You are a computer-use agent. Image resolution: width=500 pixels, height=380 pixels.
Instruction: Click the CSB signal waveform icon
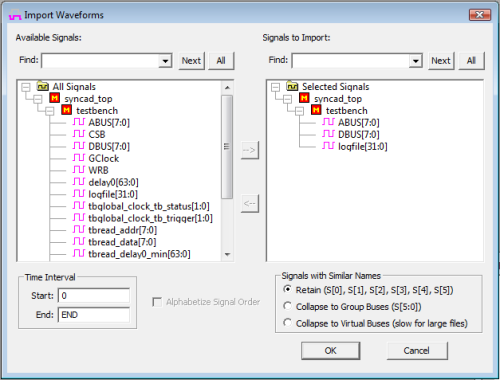(x=79, y=134)
